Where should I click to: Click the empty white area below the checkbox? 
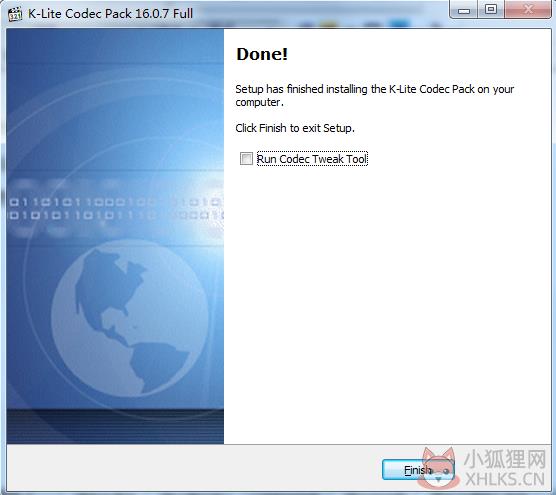coord(387,301)
